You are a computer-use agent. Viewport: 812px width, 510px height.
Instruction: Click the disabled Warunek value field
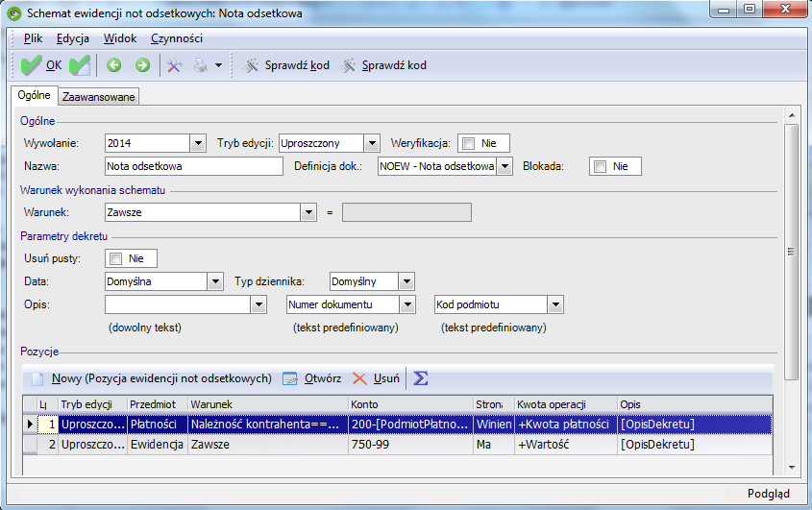coord(406,212)
